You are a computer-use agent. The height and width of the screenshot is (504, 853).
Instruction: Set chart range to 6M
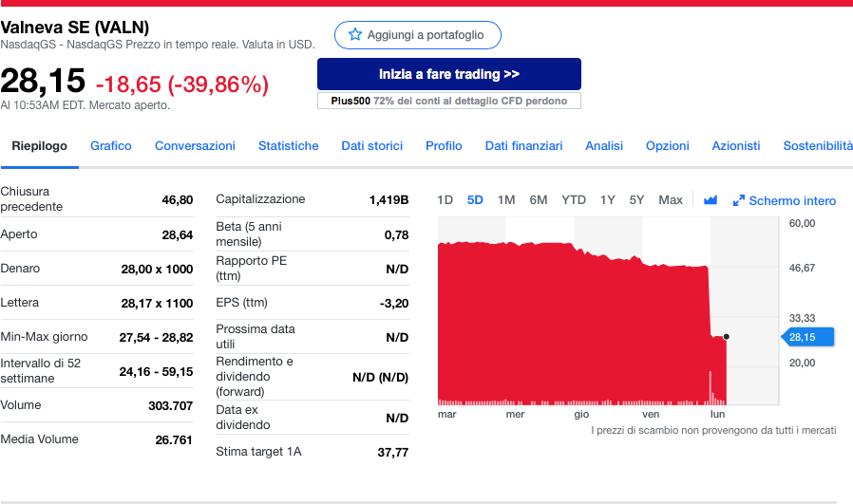point(538,200)
